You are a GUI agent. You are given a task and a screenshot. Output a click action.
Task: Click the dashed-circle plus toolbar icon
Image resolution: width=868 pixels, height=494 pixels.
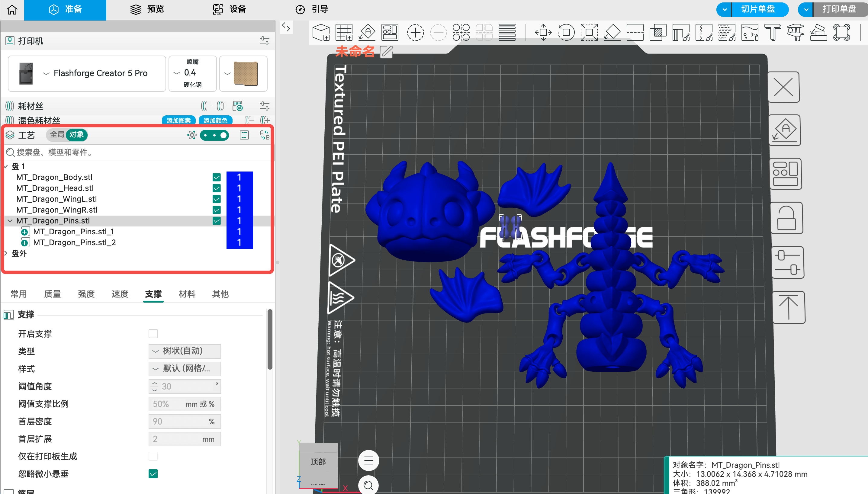(415, 33)
